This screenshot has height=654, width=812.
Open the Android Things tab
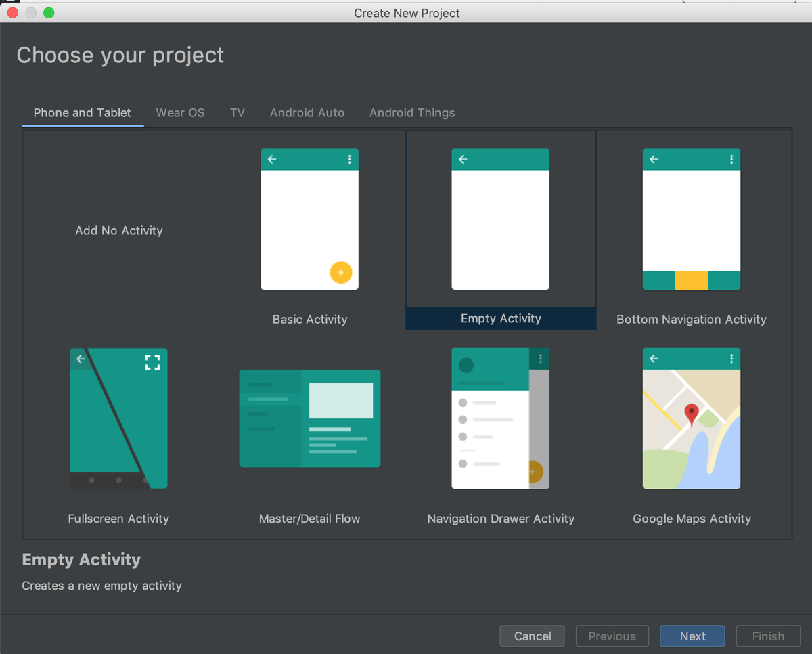[x=411, y=112]
